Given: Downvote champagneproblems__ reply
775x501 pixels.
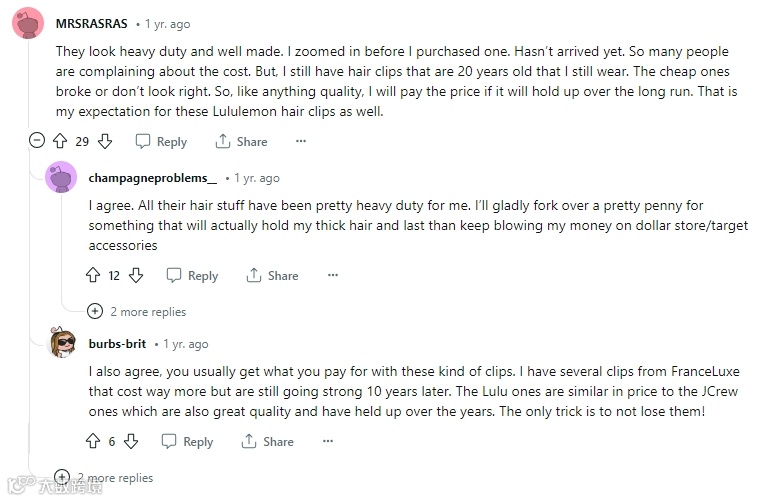Looking at the screenshot, I should click(x=136, y=275).
